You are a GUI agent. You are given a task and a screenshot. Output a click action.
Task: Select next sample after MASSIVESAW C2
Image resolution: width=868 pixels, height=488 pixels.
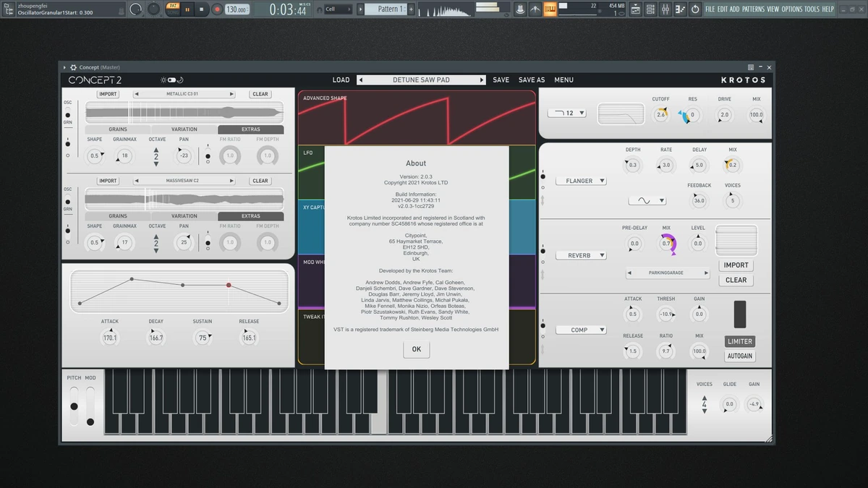tap(231, 181)
